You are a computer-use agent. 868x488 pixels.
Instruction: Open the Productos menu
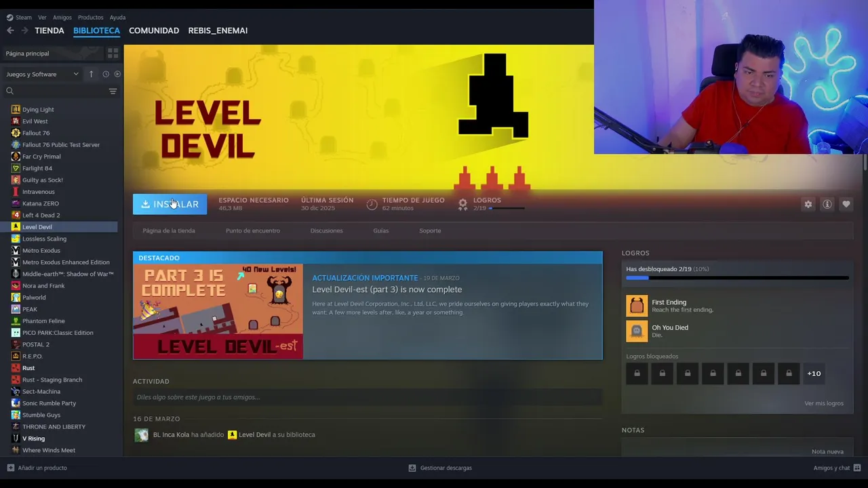coord(90,18)
